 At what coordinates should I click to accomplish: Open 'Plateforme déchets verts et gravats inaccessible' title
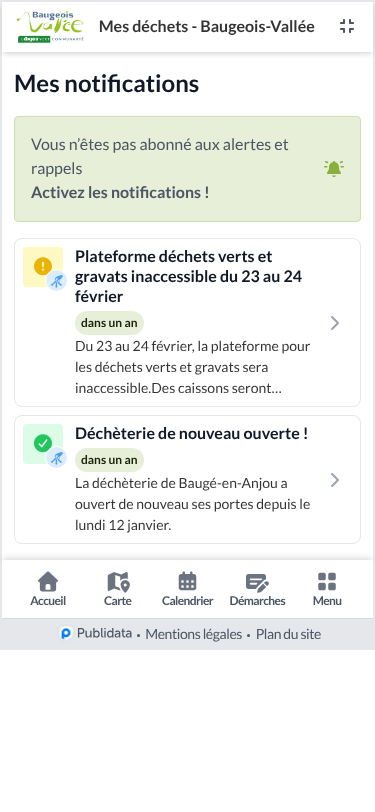click(x=189, y=277)
